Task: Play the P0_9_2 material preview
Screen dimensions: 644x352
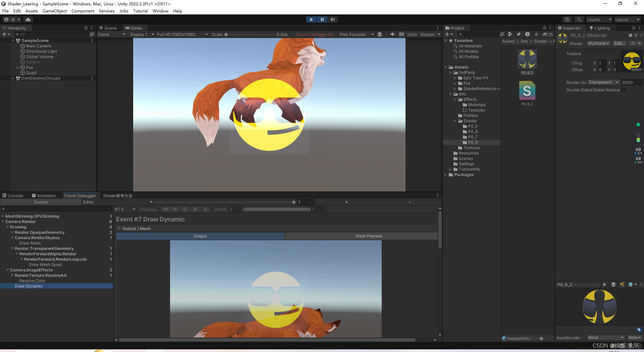Action: tap(605, 284)
